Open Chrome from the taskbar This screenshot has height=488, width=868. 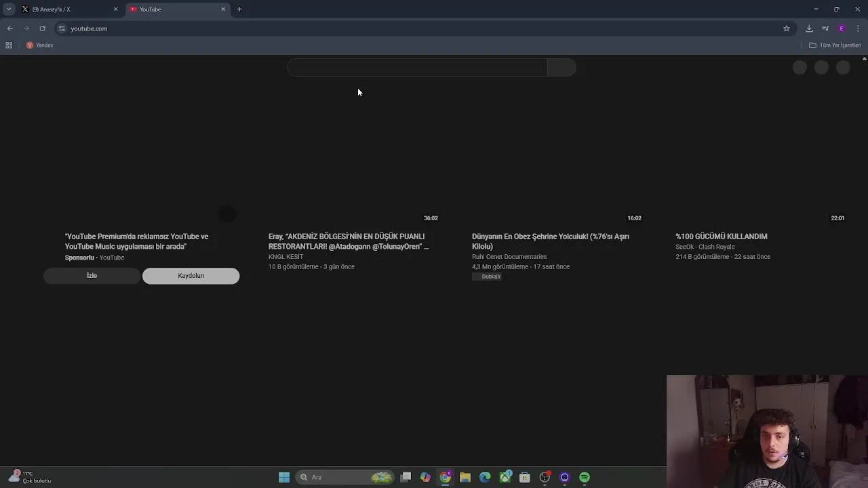pos(446,477)
